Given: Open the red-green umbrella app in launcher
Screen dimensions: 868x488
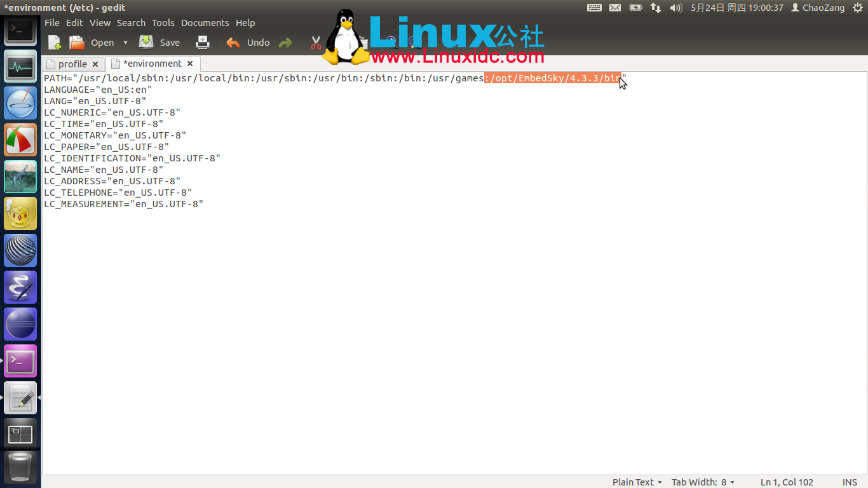Looking at the screenshot, I should point(20,140).
